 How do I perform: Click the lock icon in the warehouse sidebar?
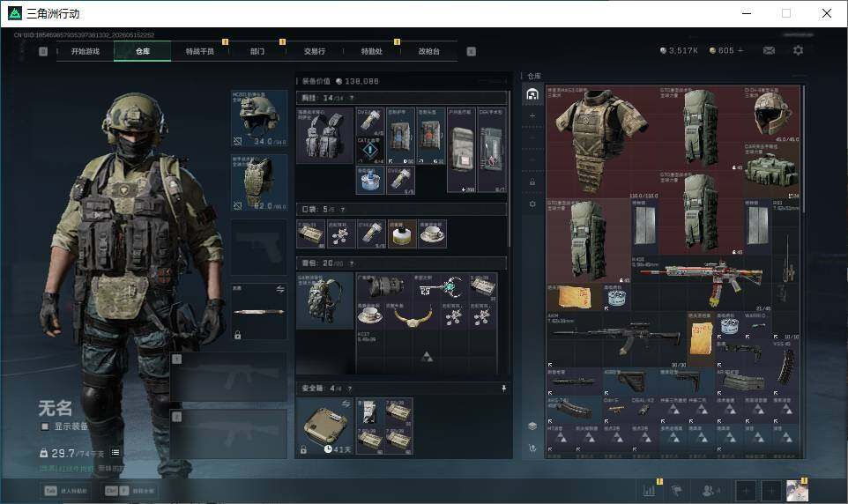pyautogui.click(x=532, y=182)
